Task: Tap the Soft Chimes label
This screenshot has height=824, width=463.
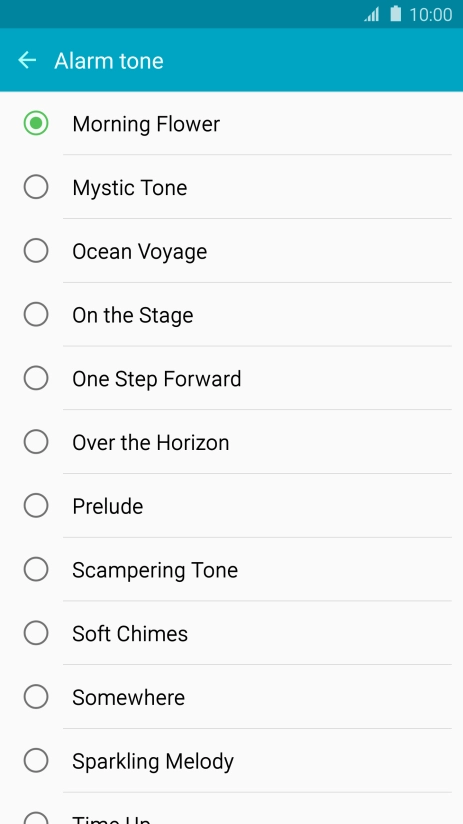Action: (130, 634)
